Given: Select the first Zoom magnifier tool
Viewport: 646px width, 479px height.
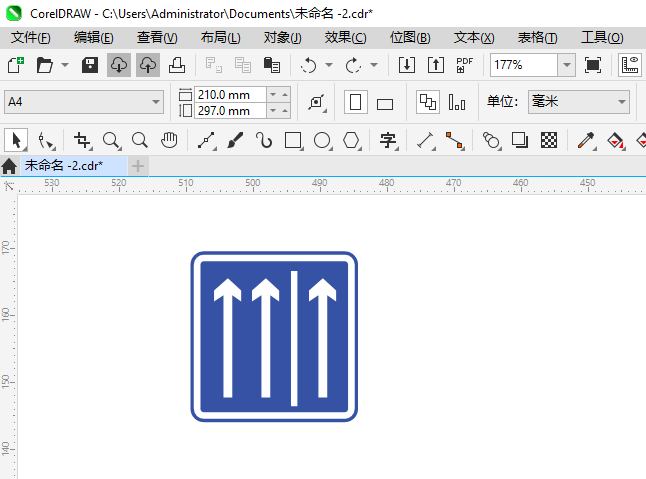Looking at the screenshot, I should pos(112,140).
